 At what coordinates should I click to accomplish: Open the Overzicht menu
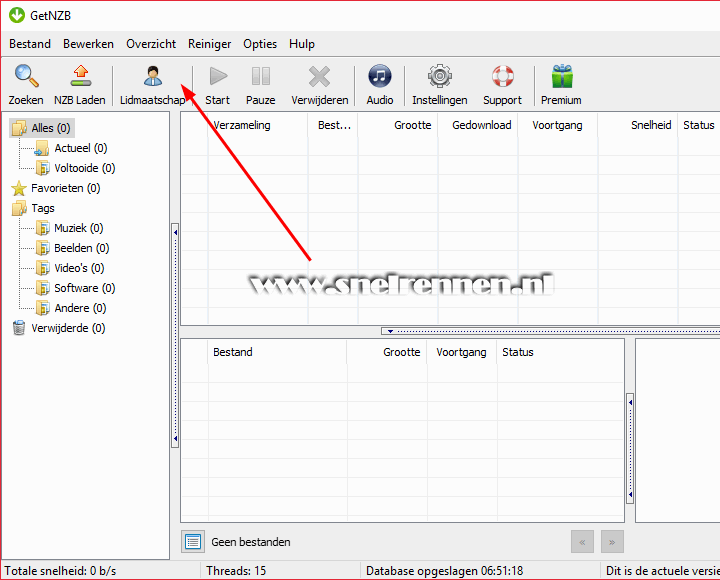151,44
